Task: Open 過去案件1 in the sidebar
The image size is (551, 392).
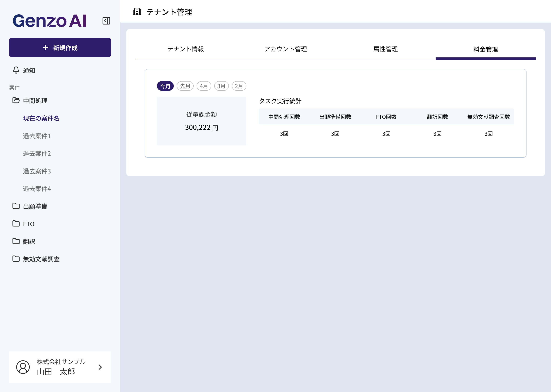Action: (37, 136)
